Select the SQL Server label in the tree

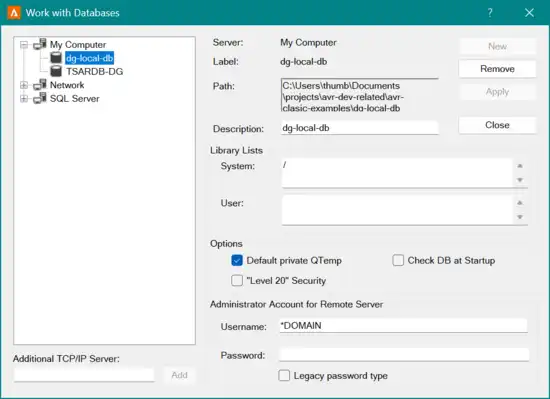click(74, 99)
